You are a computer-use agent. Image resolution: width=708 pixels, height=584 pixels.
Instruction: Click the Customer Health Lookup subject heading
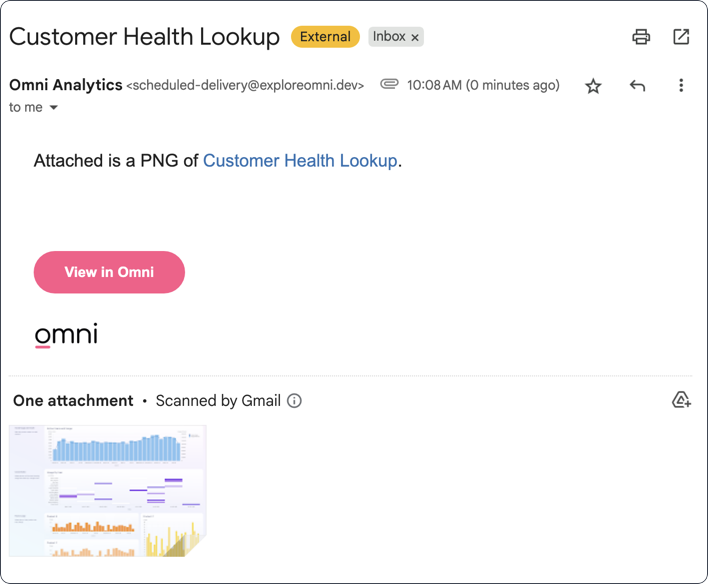(x=144, y=37)
